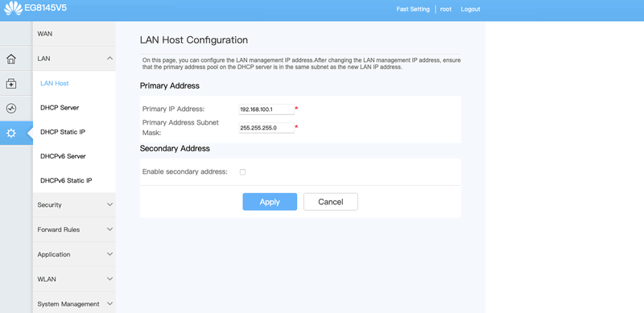Collapse the LAN menu chevron

[109, 58]
